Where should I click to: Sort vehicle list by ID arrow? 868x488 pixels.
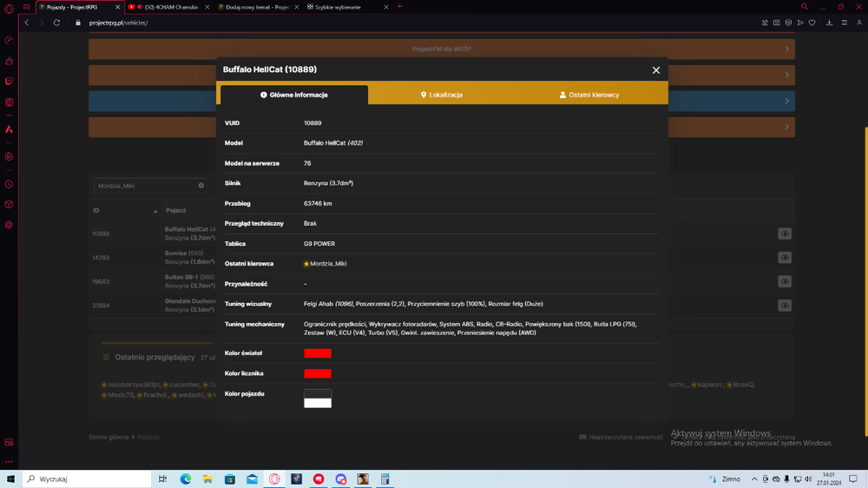coord(155,211)
